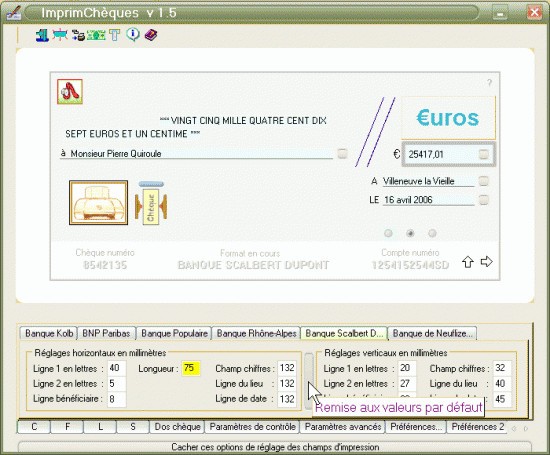Viewport: 550px width, 455px height.
Task: Click horizontal Ligne du lieu field
Action: pyautogui.click(x=287, y=383)
